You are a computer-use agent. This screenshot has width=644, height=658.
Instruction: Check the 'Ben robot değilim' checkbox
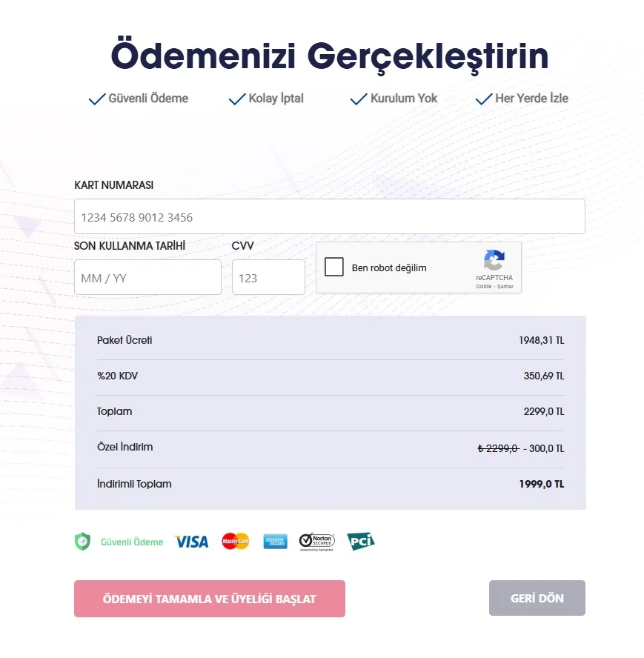[x=334, y=267]
